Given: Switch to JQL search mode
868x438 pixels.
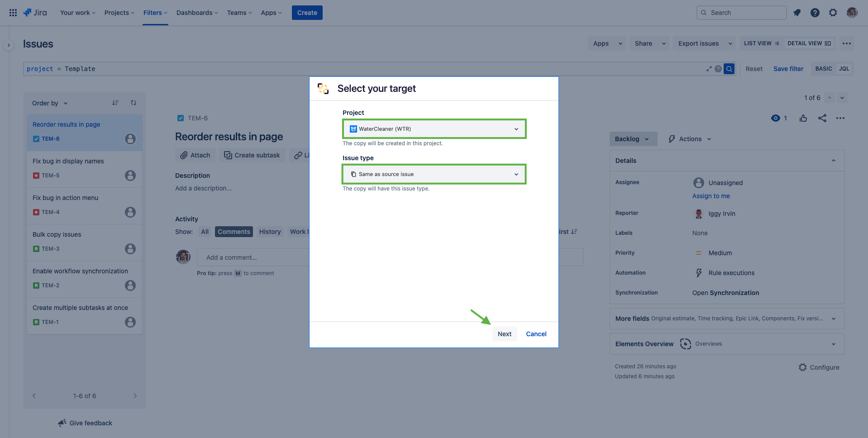Looking at the screenshot, I should pyautogui.click(x=844, y=69).
